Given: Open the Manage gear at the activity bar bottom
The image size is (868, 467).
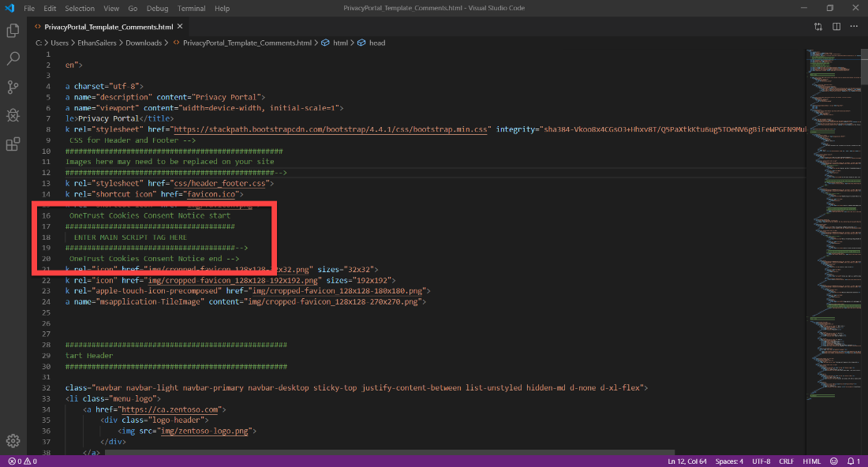Looking at the screenshot, I should (x=12, y=440).
